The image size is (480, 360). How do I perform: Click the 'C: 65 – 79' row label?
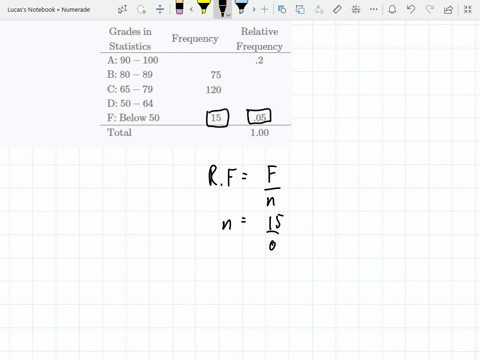(x=130, y=89)
